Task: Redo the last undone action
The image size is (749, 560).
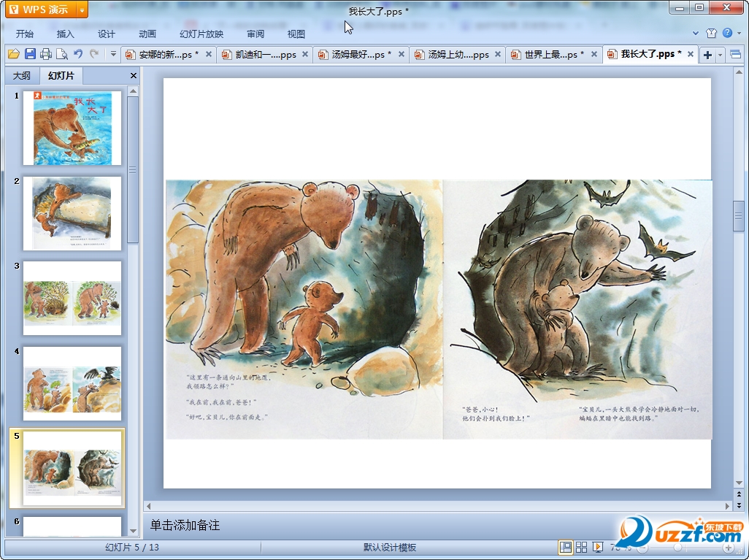Action: (x=94, y=54)
